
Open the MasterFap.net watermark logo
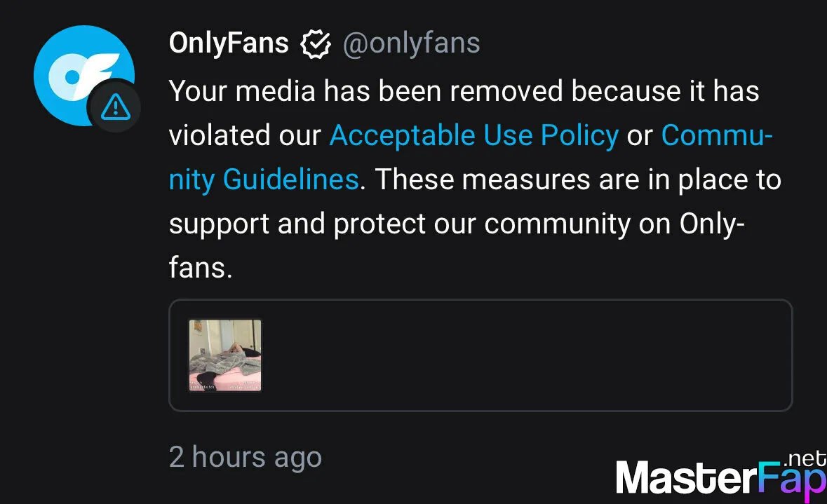(x=721, y=476)
